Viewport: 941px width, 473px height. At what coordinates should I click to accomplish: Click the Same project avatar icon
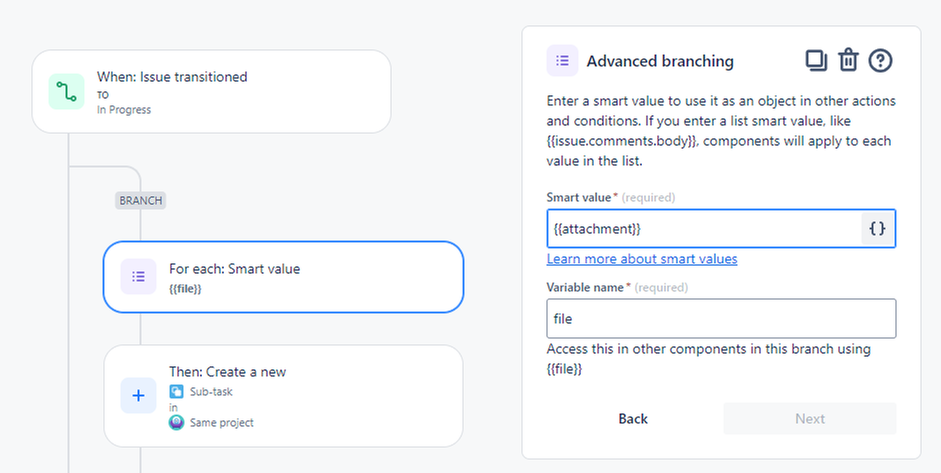point(176,423)
